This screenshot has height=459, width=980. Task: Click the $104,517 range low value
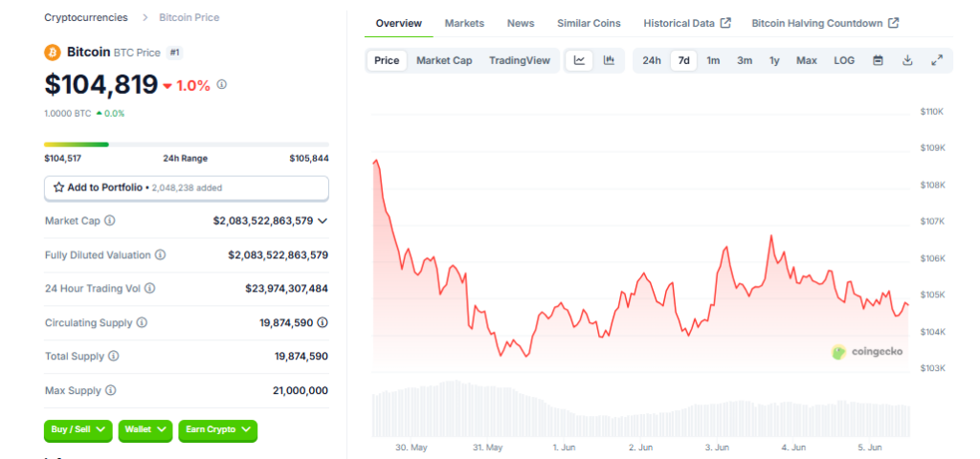[x=62, y=159]
